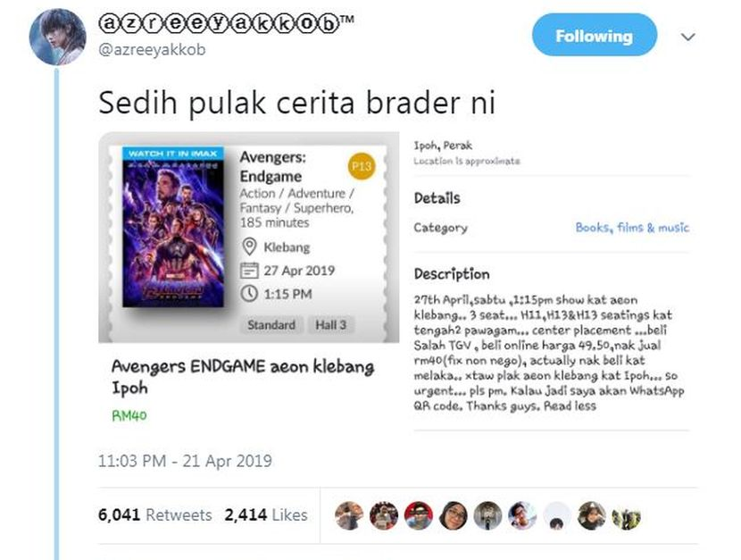Select the Standard format tag
Image resolution: width=741 pixels, height=560 pixels.
tap(271, 325)
